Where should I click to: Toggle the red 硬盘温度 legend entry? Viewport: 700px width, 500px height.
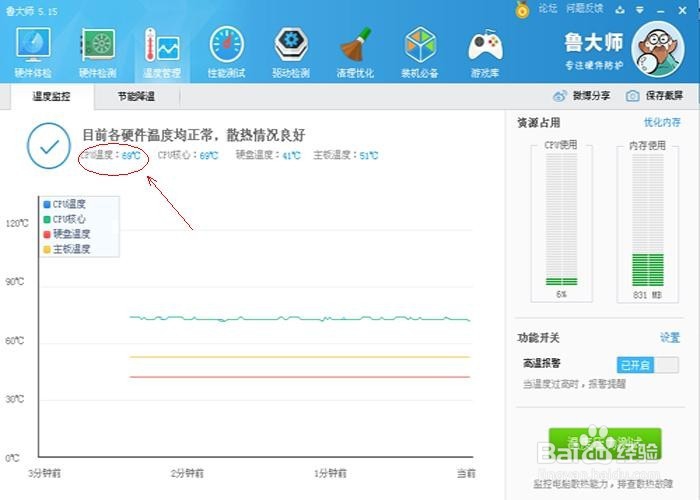click(x=67, y=234)
